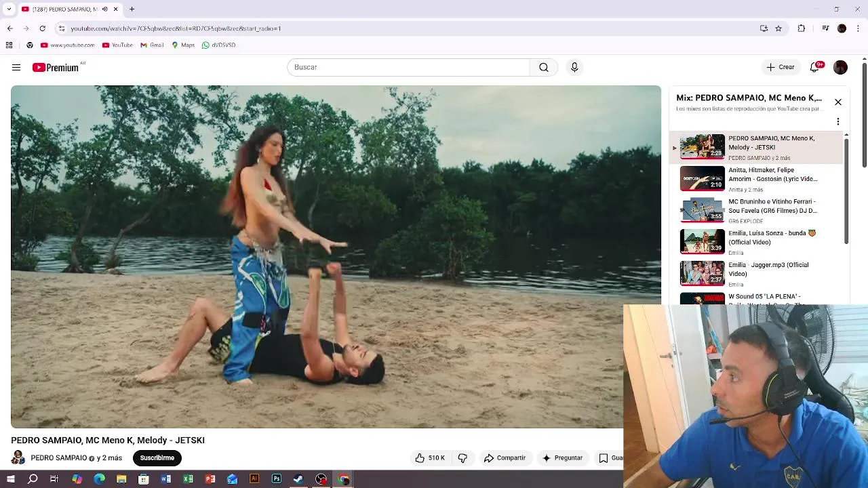The width and height of the screenshot is (868, 488).
Task: Start voice search with the microphone
Action: tap(574, 67)
